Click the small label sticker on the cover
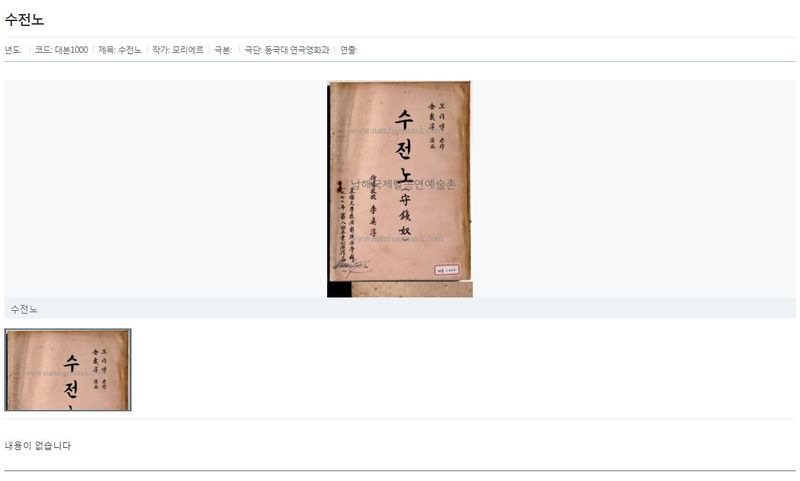This screenshot has width=800, height=481. 447,270
